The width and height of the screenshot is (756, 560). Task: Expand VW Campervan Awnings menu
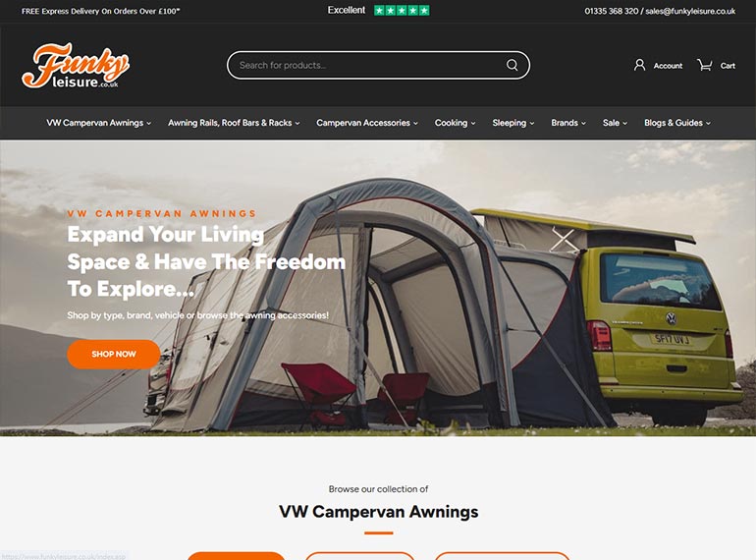(99, 123)
